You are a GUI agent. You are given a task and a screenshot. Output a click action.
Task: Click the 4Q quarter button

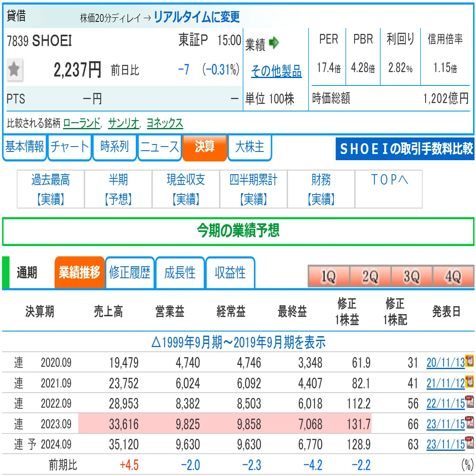(454, 276)
